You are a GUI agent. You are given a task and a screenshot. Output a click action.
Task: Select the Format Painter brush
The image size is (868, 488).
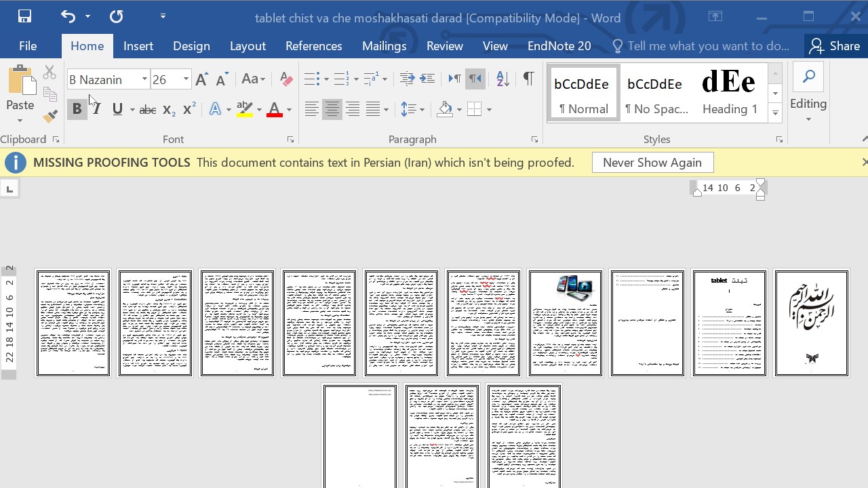[50, 116]
